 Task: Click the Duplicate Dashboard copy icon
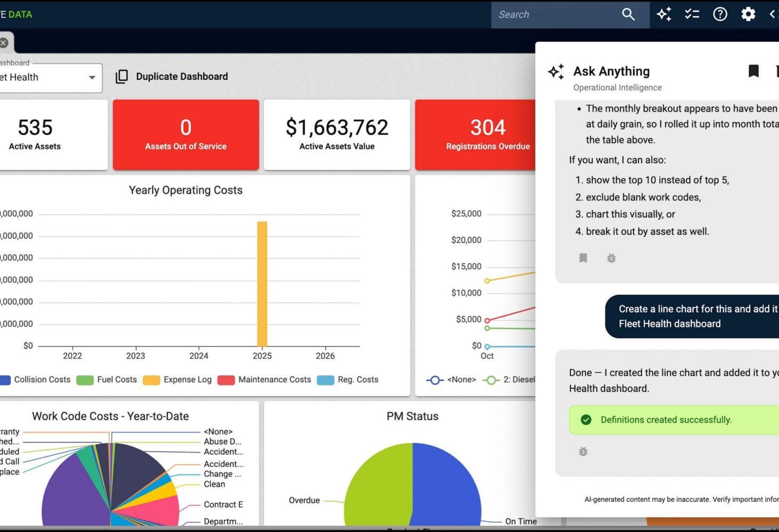[x=122, y=76]
